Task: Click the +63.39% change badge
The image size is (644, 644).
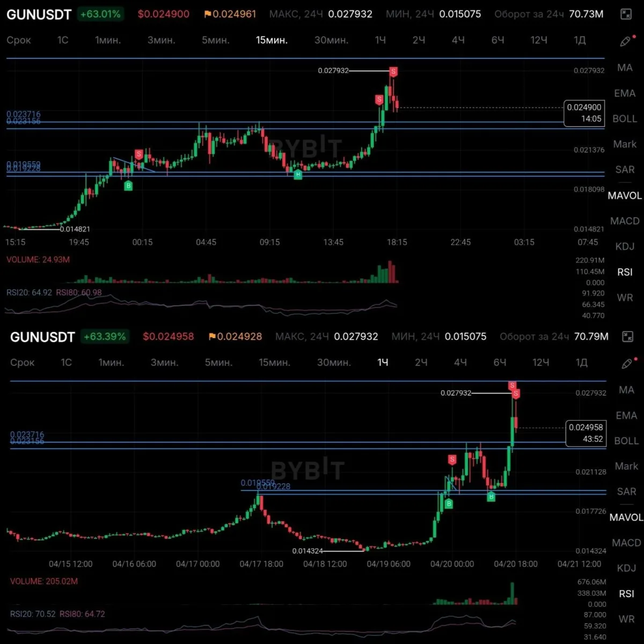Action: [x=105, y=336]
